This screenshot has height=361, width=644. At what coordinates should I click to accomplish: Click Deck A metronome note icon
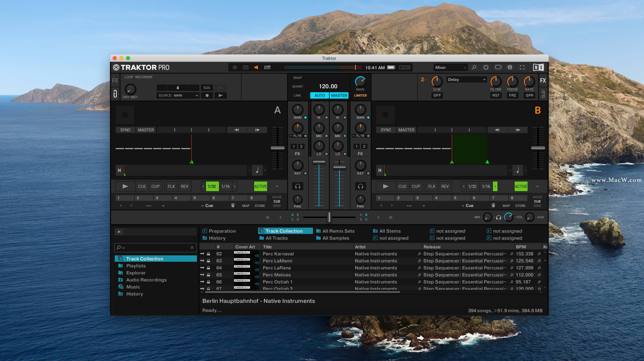(x=257, y=170)
